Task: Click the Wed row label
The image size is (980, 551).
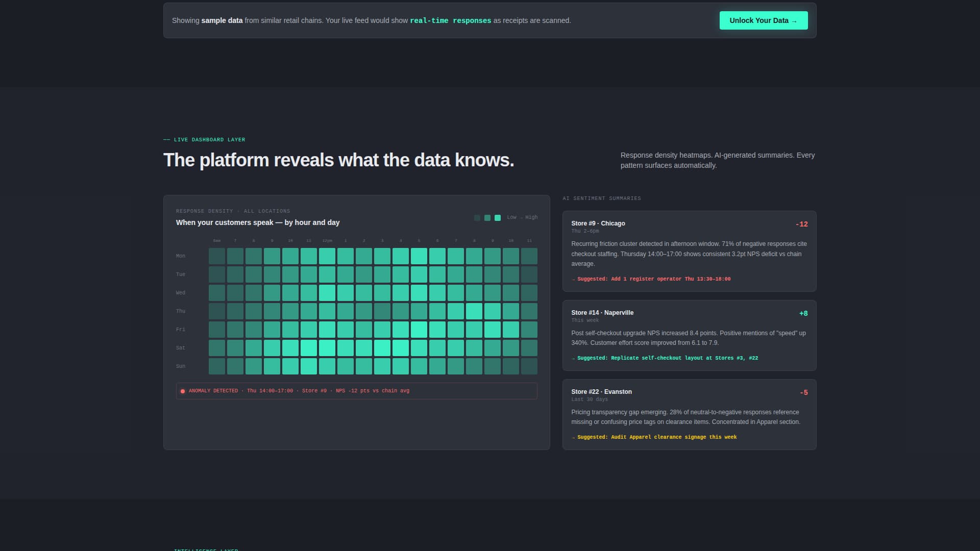Action: [181, 293]
